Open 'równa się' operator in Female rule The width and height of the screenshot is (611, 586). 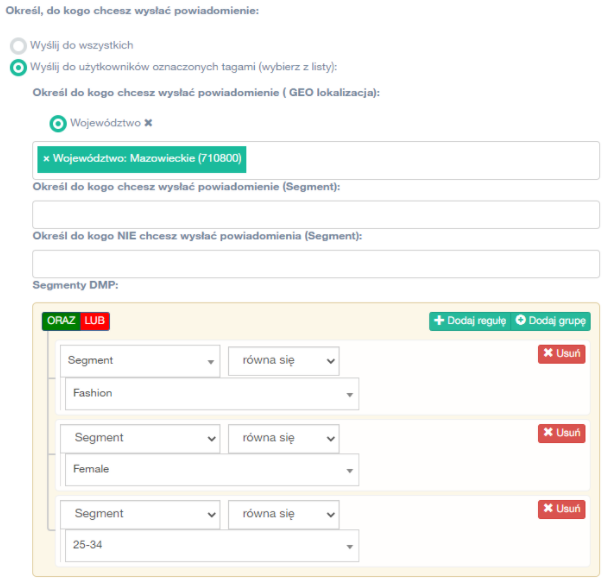click(x=284, y=438)
